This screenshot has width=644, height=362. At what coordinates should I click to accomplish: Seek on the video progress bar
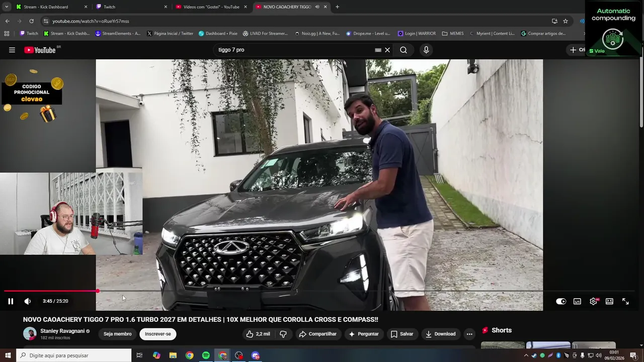point(319,291)
